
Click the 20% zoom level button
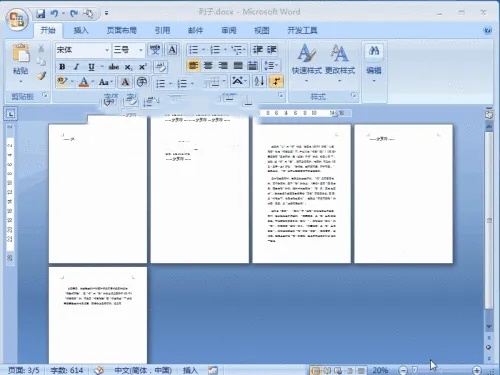(x=380, y=370)
